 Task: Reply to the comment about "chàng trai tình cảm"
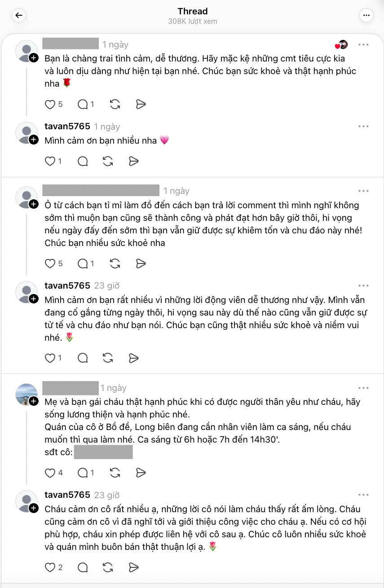pos(83,105)
